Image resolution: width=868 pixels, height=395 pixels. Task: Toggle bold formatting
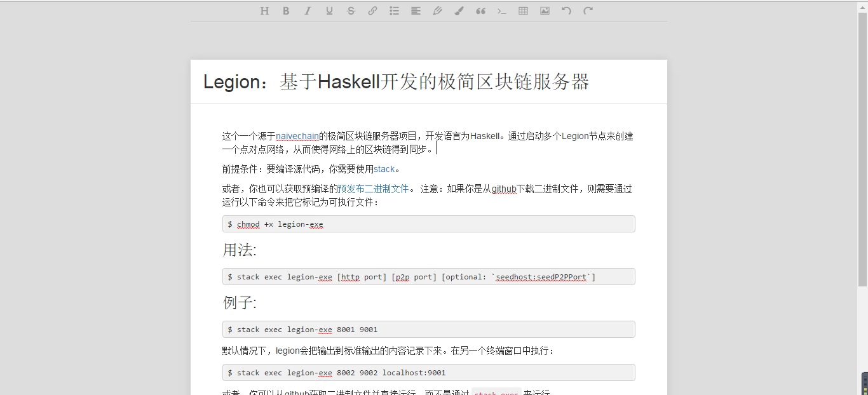[x=286, y=11]
